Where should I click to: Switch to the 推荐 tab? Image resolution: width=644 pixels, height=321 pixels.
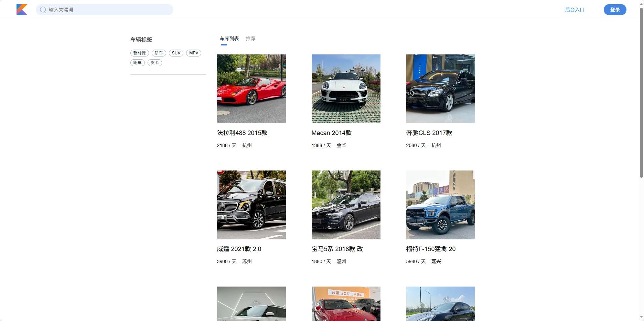[250, 39]
